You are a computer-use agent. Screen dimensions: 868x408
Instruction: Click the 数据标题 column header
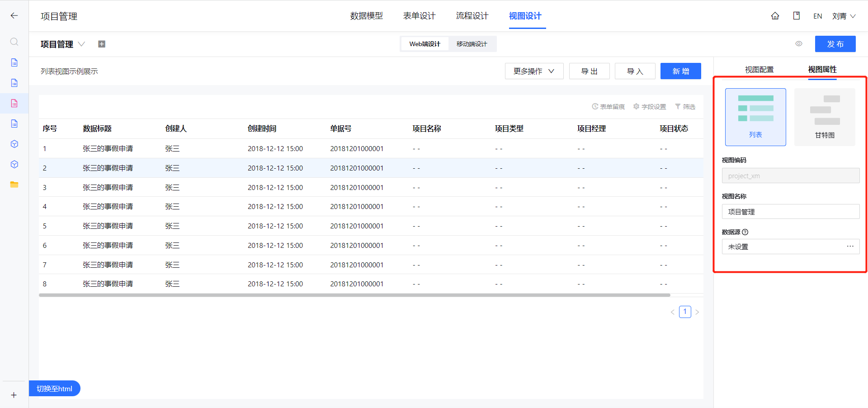click(97, 128)
